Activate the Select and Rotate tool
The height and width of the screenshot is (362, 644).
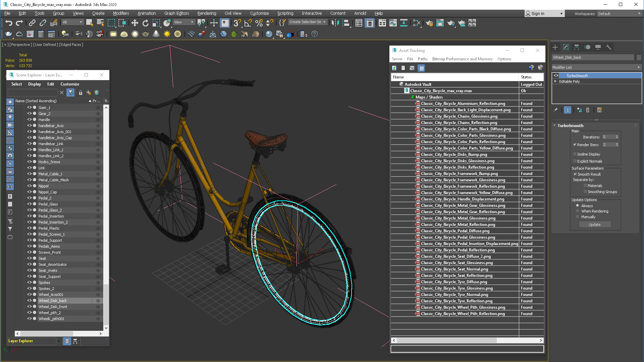(x=146, y=23)
